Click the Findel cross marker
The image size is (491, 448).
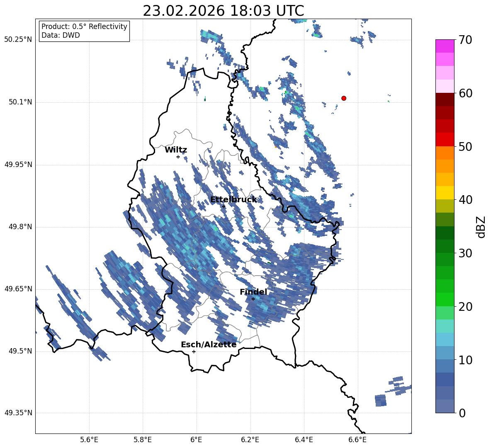pos(253,299)
